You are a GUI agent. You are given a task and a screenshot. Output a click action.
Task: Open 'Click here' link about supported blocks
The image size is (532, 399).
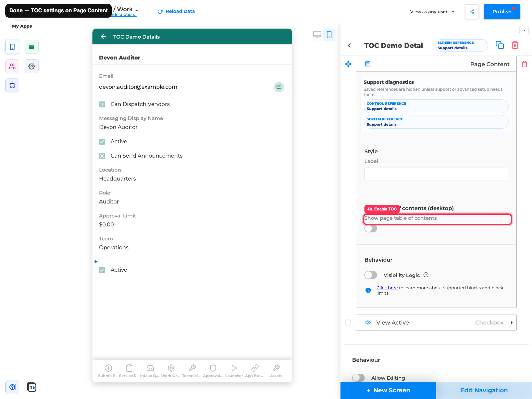pyautogui.click(x=387, y=288)
